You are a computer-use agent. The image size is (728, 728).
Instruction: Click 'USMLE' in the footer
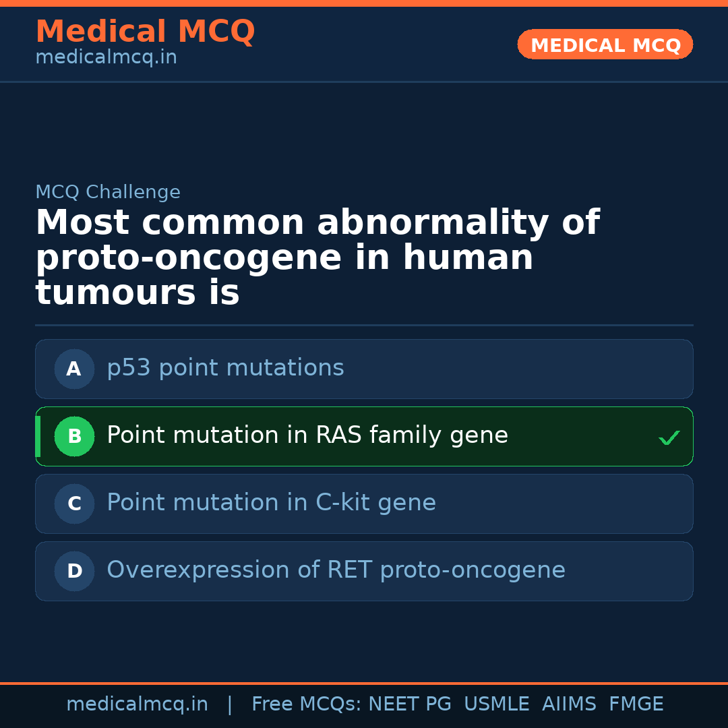[x=496, y=704]
